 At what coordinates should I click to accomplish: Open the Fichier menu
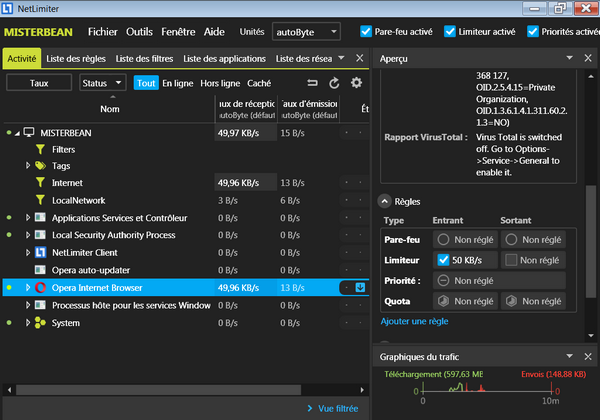click(103, 32)
